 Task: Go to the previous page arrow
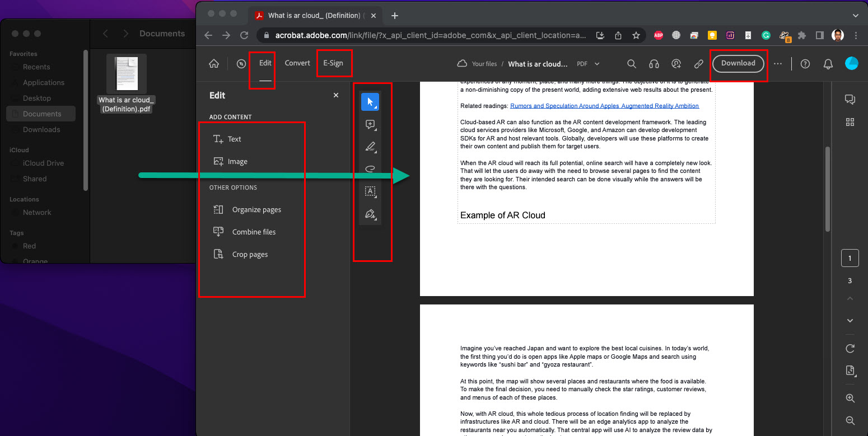click(850, 299)
